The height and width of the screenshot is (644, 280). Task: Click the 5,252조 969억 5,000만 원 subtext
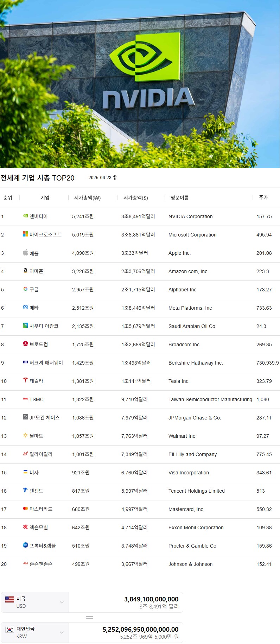pyautogui.click(x=149, y=637)
